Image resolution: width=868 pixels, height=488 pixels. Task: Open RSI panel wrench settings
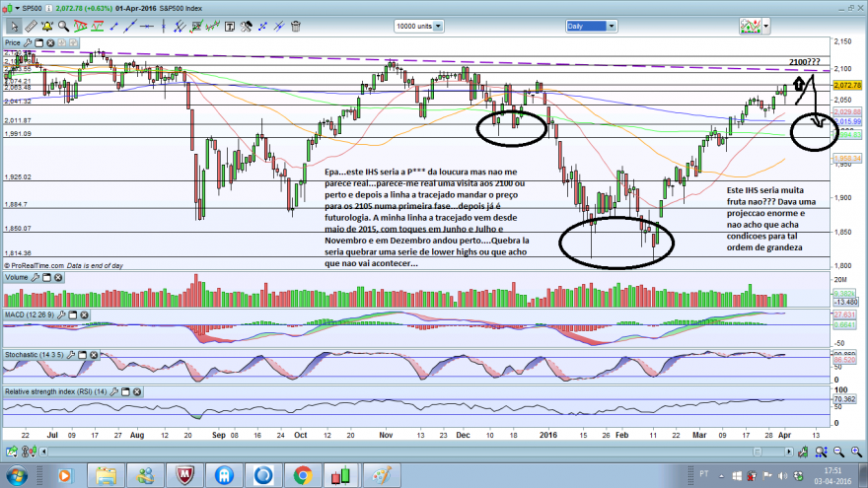[114, 391]
